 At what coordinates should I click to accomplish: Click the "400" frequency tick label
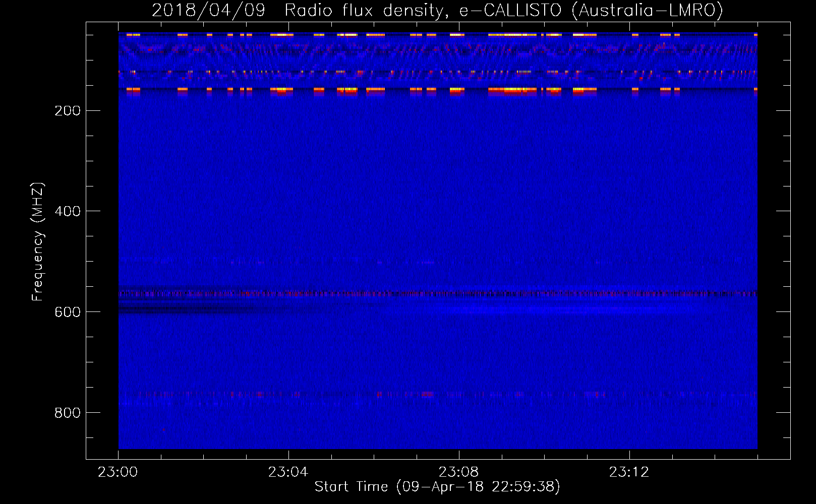(68, 211)
